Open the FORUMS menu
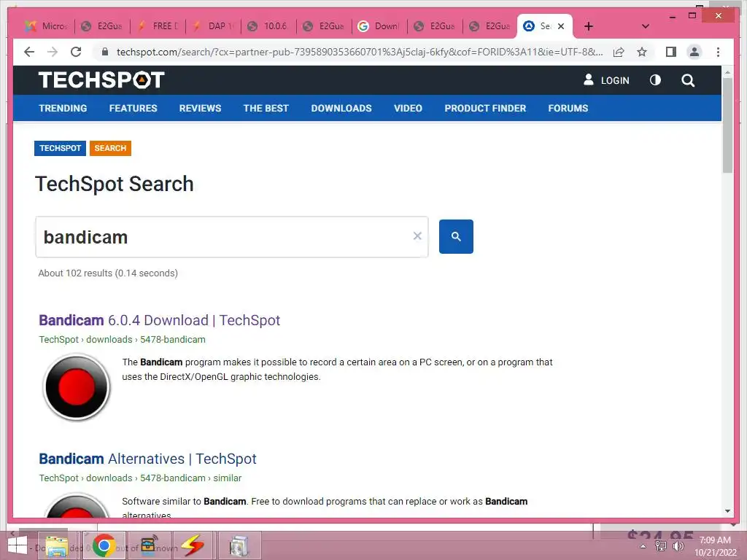747x560 pixels. (568, 108)
